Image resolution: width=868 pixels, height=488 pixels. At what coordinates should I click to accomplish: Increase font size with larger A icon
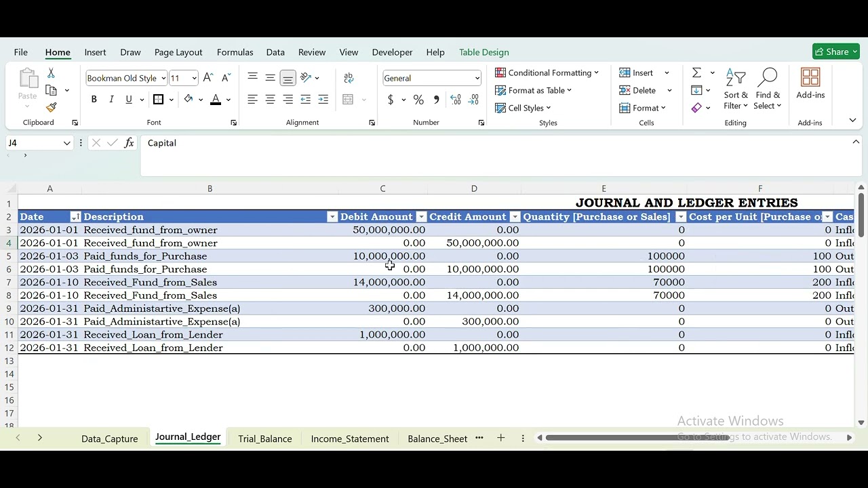[208, 78]
